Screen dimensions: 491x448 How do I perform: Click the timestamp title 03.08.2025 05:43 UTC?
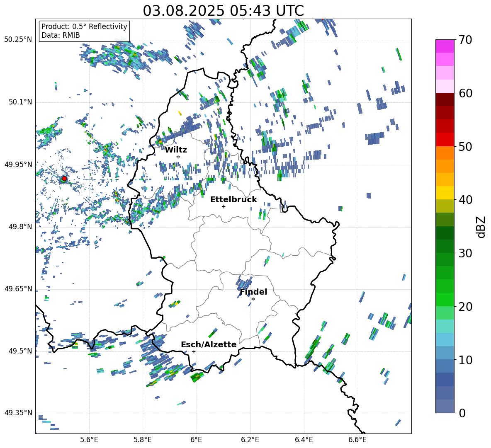pos(223,11)
